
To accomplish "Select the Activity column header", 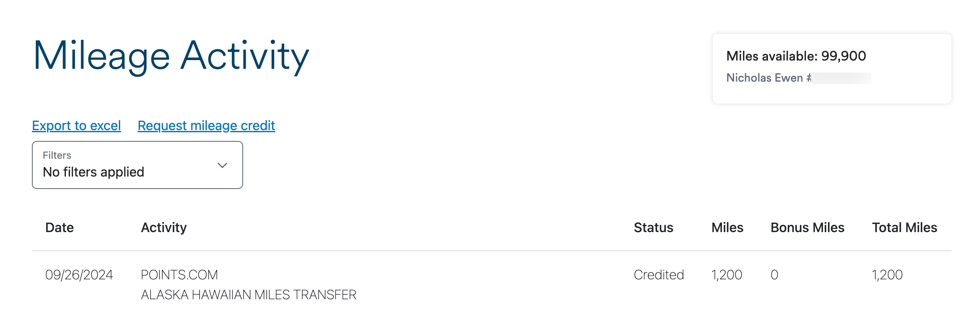I will click(x=164, y=228).
